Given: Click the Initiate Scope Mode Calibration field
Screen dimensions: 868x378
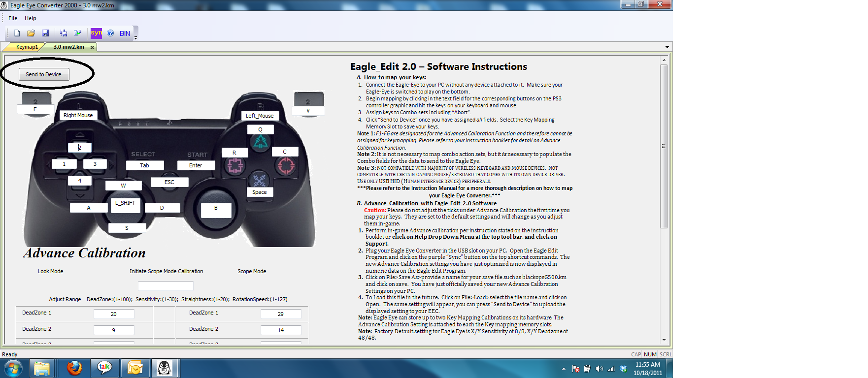Looking at the screenshot, I should point(166,286).
